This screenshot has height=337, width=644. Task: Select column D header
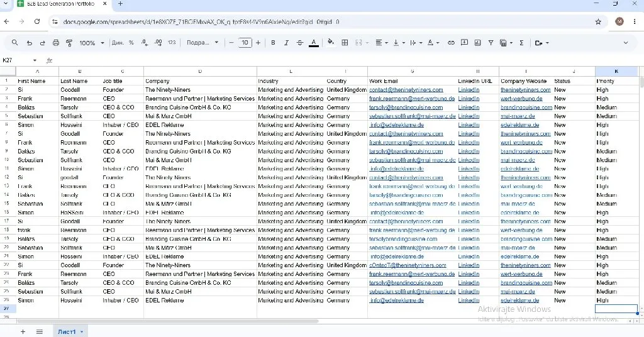click(x=200, y=72)
